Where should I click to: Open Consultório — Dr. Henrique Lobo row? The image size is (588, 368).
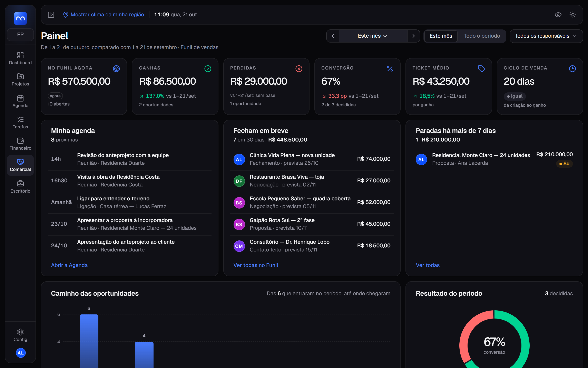[312, 246]
